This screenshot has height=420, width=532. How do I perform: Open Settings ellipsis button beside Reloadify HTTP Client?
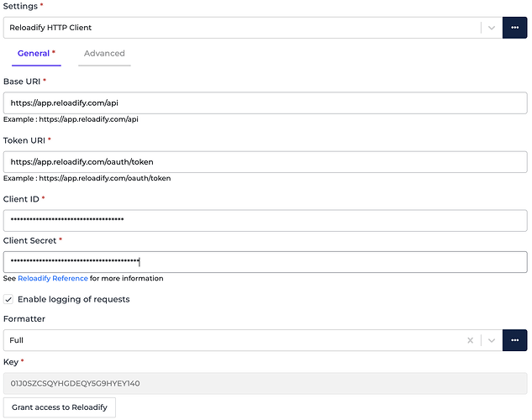pos(514,28)
